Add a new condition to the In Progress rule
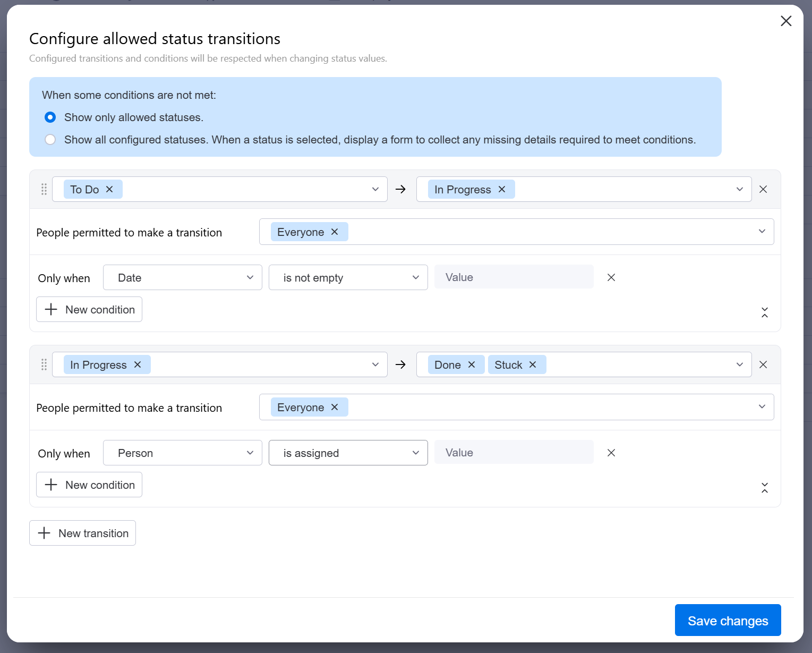 (89, 485)
